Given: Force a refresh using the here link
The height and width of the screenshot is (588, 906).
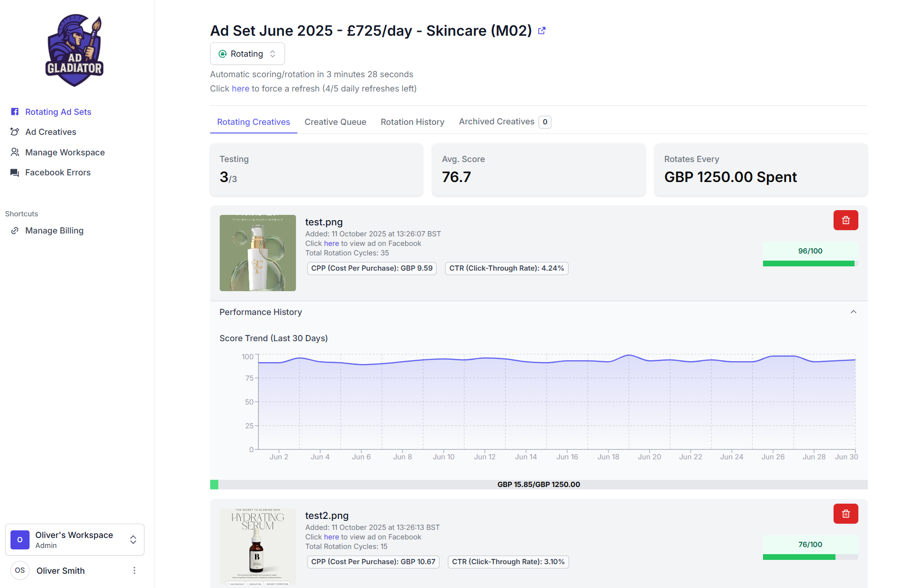Looking at the screenshot, I should [x=241, y=88].
